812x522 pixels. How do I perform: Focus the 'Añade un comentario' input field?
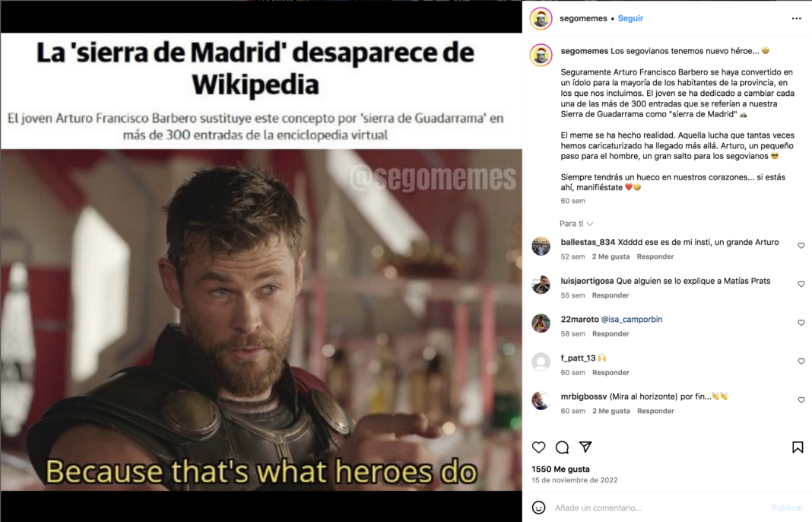click(x=658, y=508)
